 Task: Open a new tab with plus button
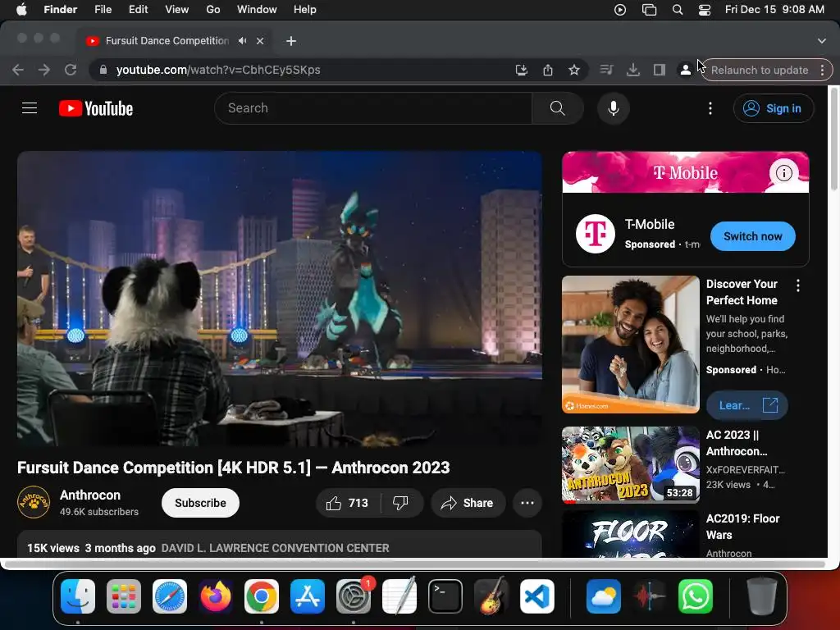291,41
